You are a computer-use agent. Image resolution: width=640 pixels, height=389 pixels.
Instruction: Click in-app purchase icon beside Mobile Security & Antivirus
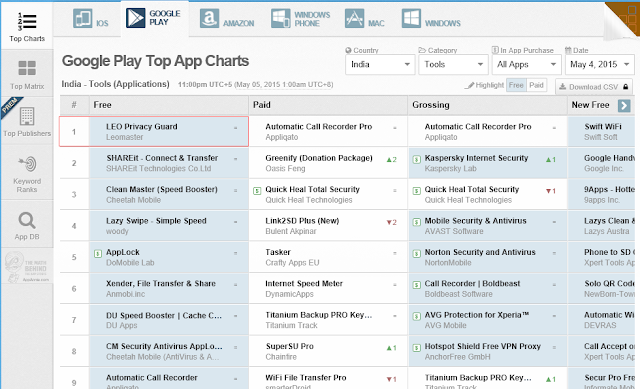pyautogui.click(x=416, y=222)
